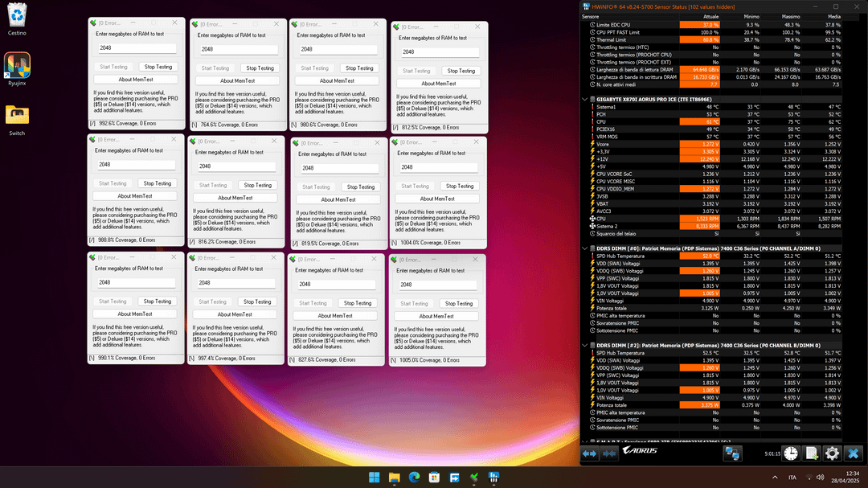Stop Testing in the 812.5% coverage window

461,71
